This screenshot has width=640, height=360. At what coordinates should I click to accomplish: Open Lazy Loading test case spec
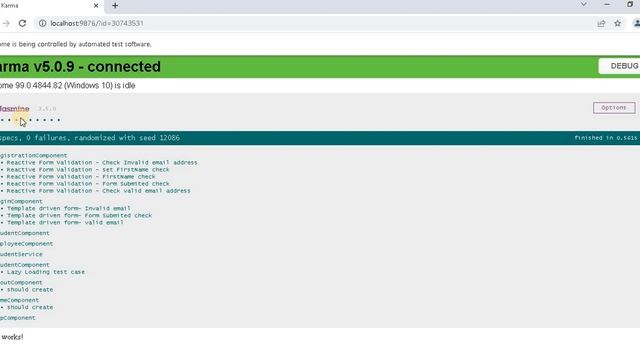tap(46, 272)
